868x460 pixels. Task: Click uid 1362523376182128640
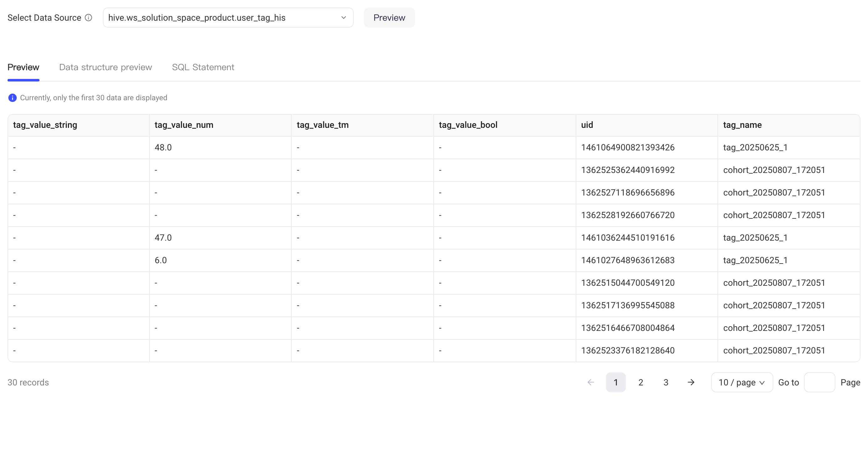(628, 351)
